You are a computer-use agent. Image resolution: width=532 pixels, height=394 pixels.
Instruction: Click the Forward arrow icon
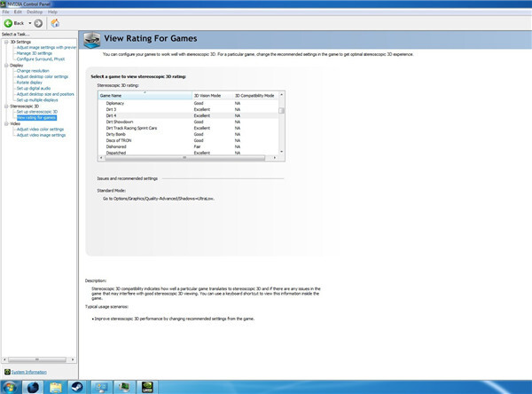38,22
